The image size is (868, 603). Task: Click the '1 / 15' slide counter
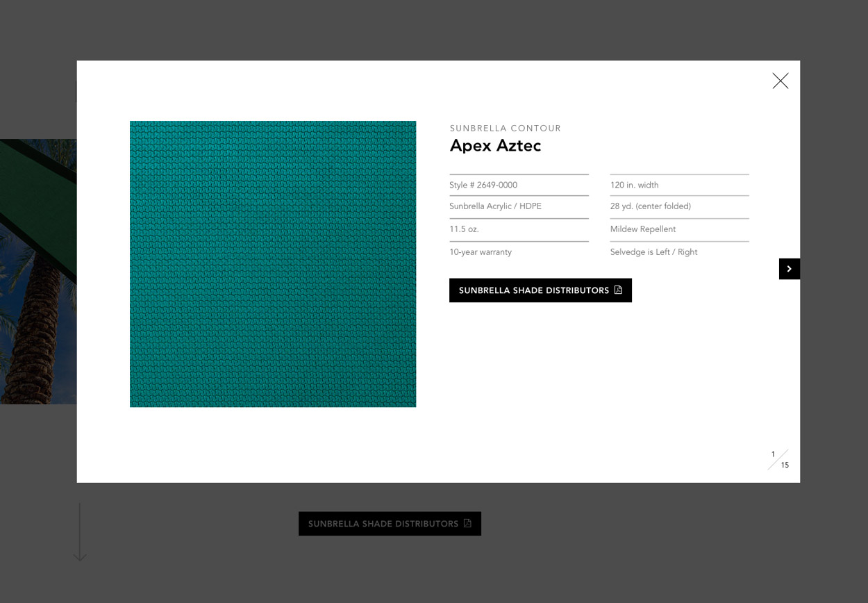[x=778, y=460]
